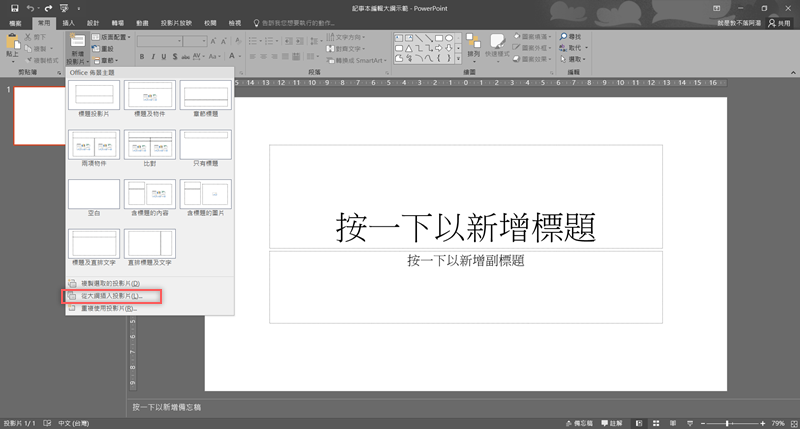Choose 'Slides from Outline' (從大綱插入投影片) menu entry
Image resolution: width=800 pixels, height=429 pixels.
112,296
